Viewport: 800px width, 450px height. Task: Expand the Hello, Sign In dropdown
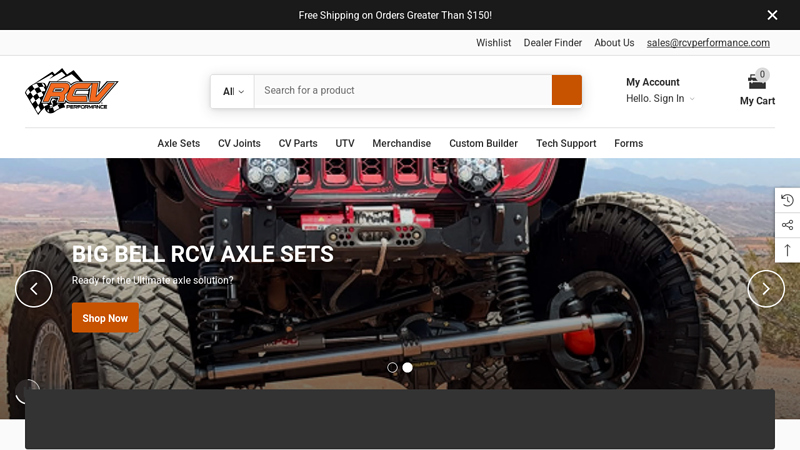tap(660, 99)
